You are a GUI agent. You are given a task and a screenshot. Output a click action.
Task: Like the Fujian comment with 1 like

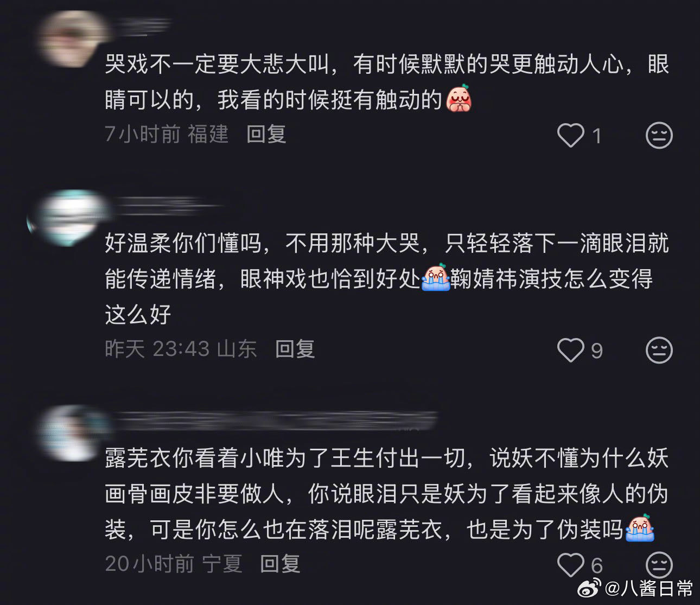tap(571, 135)
